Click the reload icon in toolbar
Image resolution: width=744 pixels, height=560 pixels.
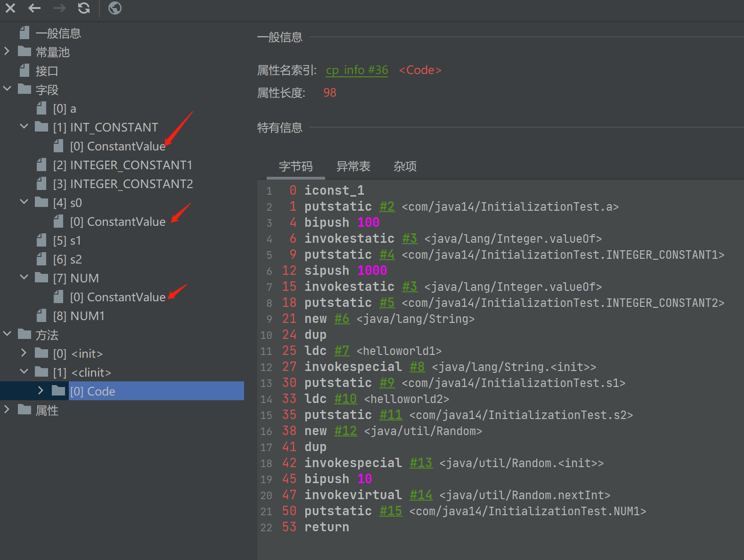(x=84, y=8)
